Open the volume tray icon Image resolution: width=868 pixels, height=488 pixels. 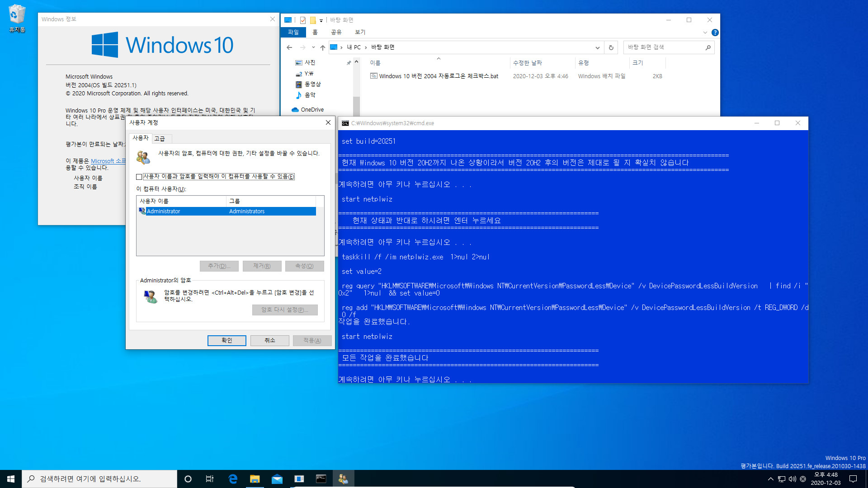coord(792,479)
